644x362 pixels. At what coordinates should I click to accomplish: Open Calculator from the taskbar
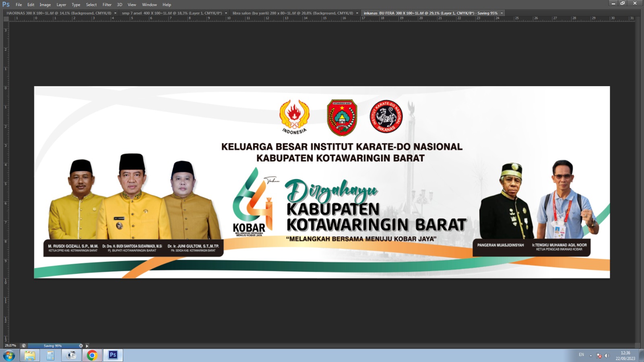click(x=50, y=356)
